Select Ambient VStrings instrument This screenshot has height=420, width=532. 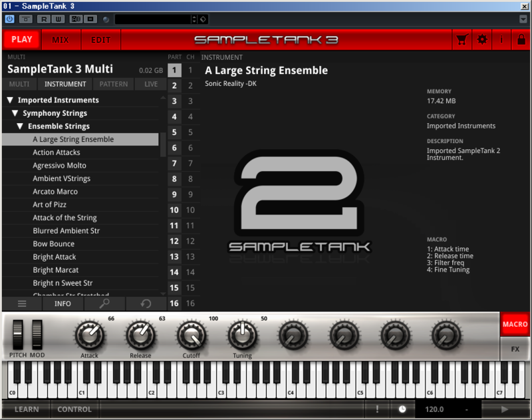tap(80, 178)
